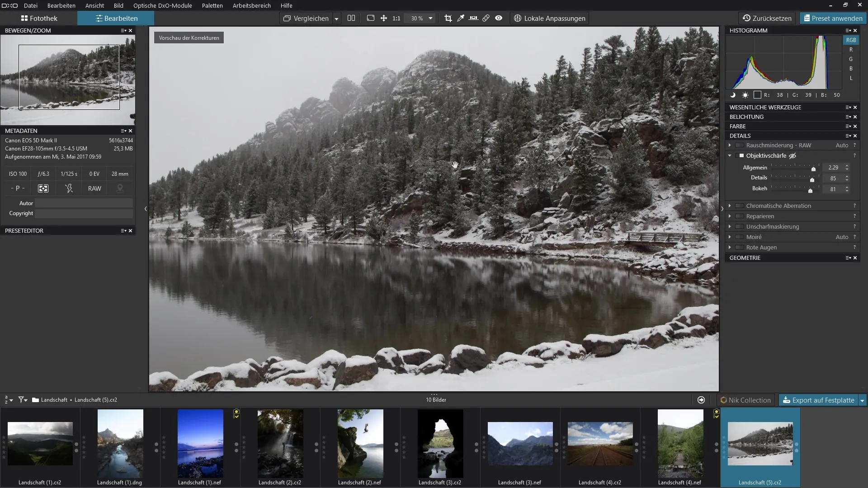Open the Vergleichen dropdown arrow

point(336,19)
